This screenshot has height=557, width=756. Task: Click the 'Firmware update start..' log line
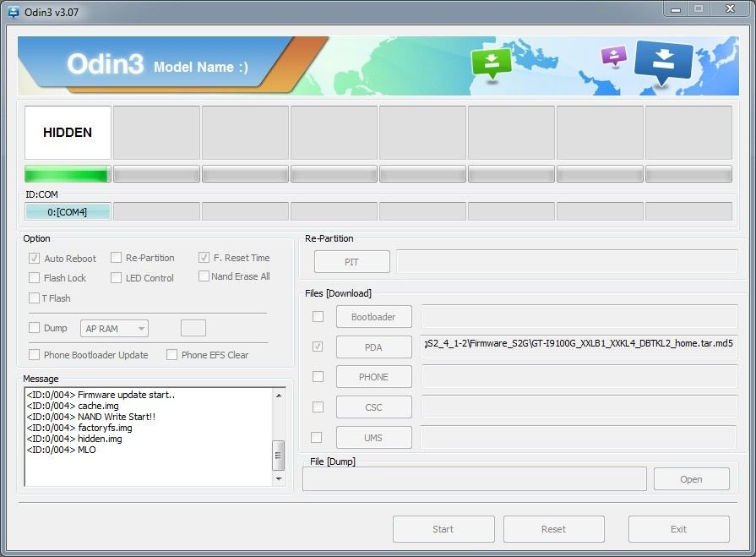tap(101, 395)
